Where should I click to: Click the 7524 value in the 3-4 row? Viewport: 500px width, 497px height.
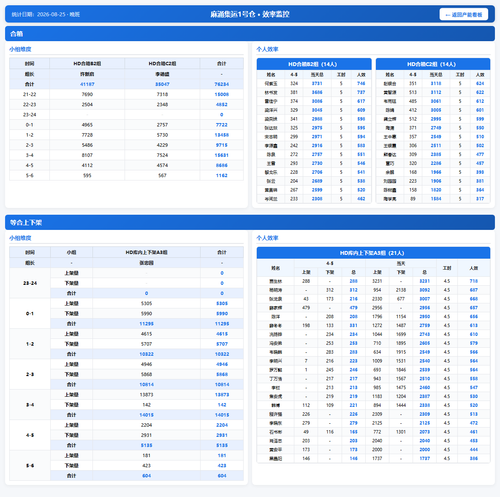(x=162, y=155)
